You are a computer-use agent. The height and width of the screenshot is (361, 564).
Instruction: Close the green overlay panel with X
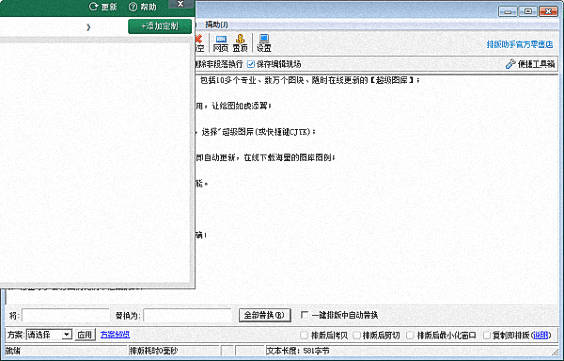[181, 4]
